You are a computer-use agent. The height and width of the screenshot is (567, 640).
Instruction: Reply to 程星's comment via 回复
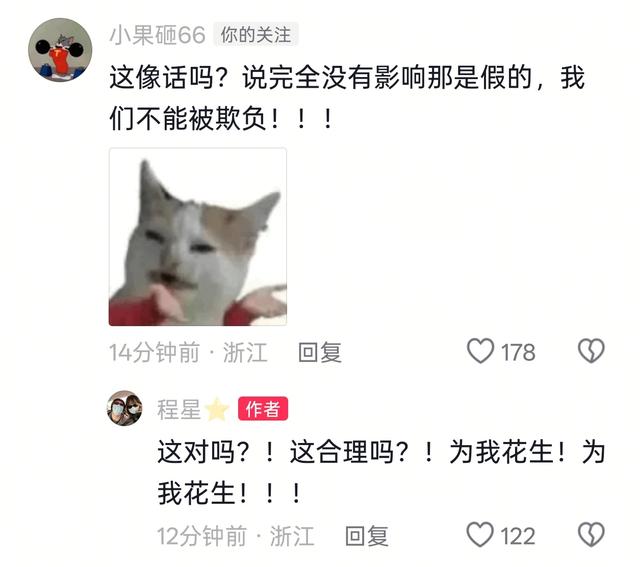click(x=367, y=536)
